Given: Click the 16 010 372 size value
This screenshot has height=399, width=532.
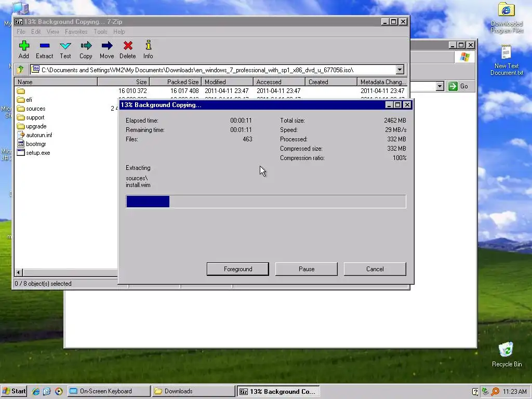Looking at the screenshot, I should pos(132,91).
